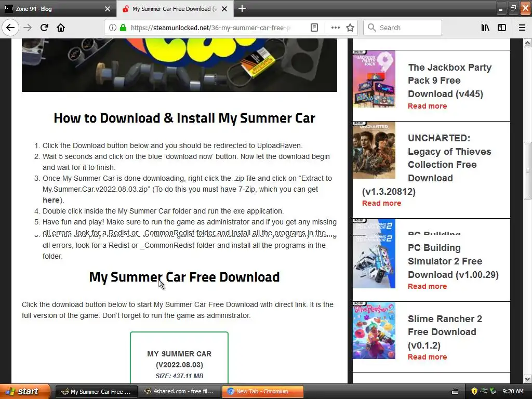Click Read more under UNCHARTED
The width and height of the screenshot is (532, 399).
[381, 203]
